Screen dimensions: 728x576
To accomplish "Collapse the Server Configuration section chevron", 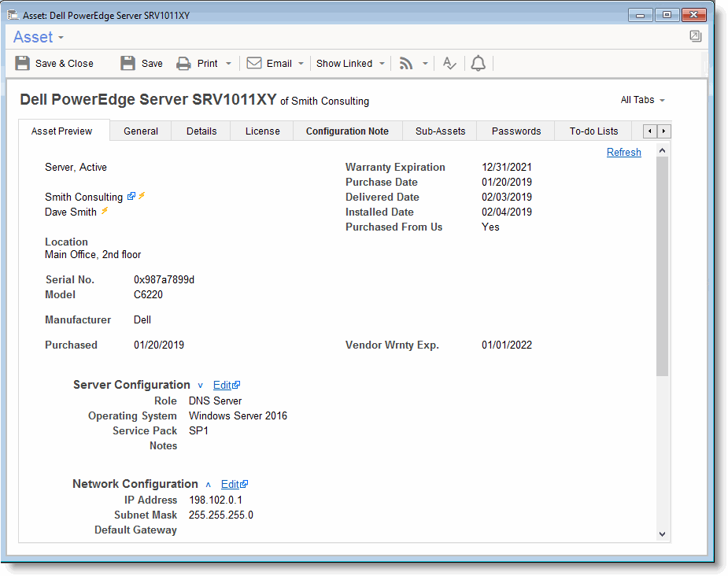I will 200,386.
